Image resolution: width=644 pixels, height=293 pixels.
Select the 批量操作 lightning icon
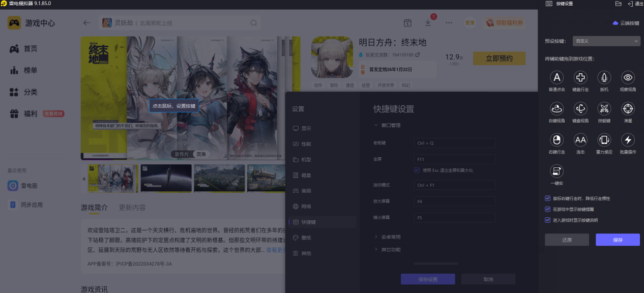coord(628,139)
